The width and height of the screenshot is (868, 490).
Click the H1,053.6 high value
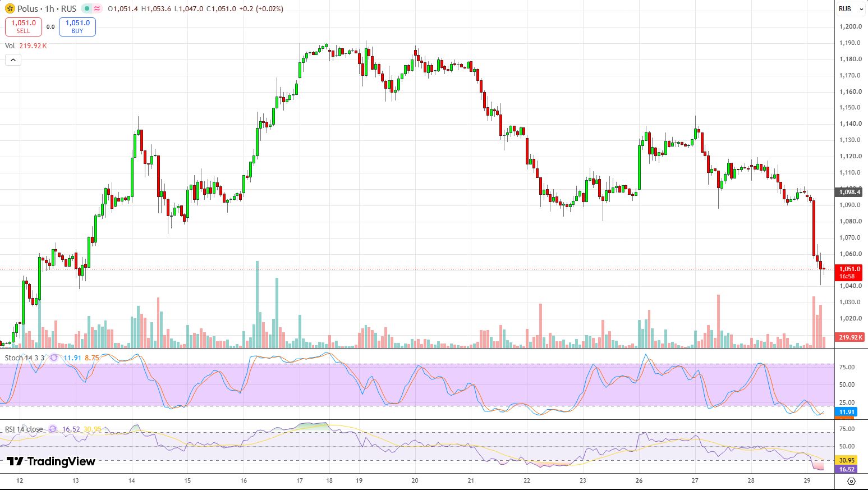pos(156,8)
